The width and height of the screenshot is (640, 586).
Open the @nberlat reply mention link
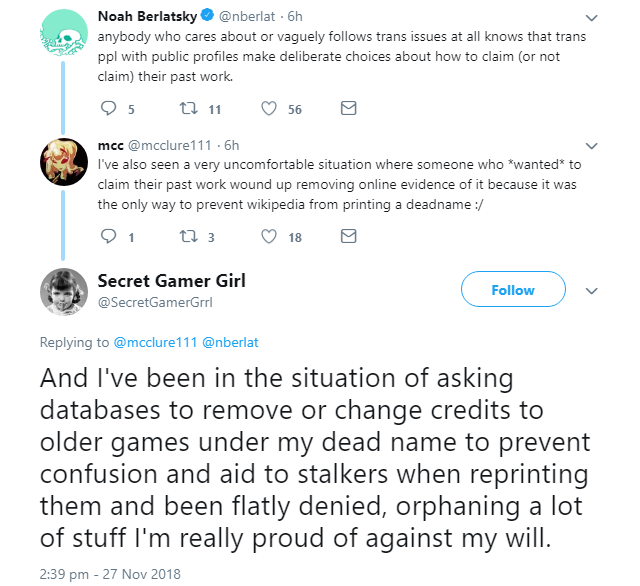pos(230,342)
